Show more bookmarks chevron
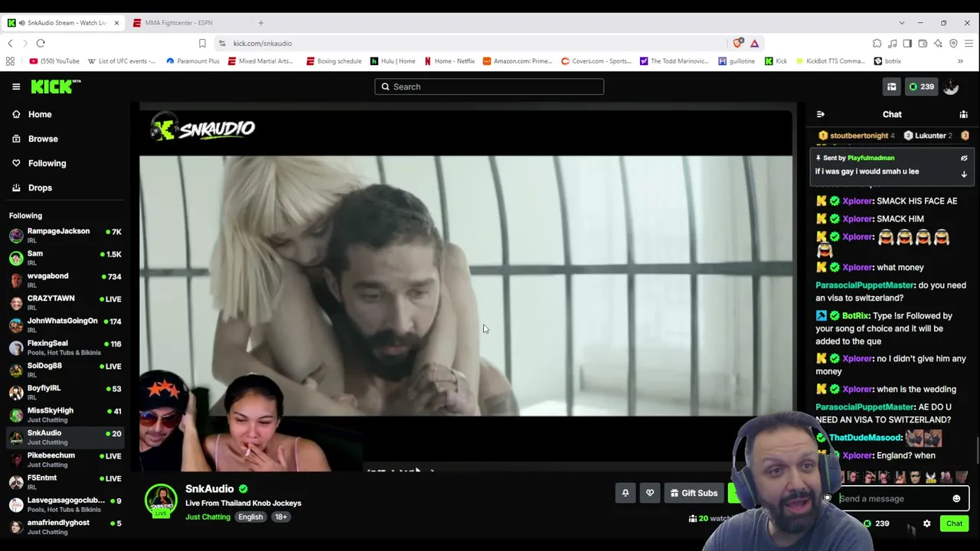The width and height of the screenshot is (980, 551). pos(960,61)
